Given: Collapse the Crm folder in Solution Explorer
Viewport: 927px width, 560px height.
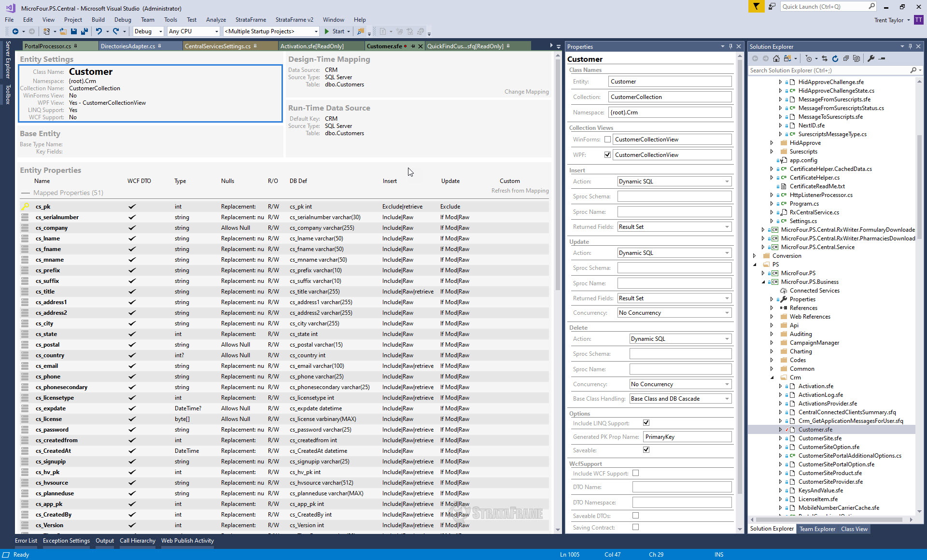Looking at the screenshot, I should pos(772,378).
